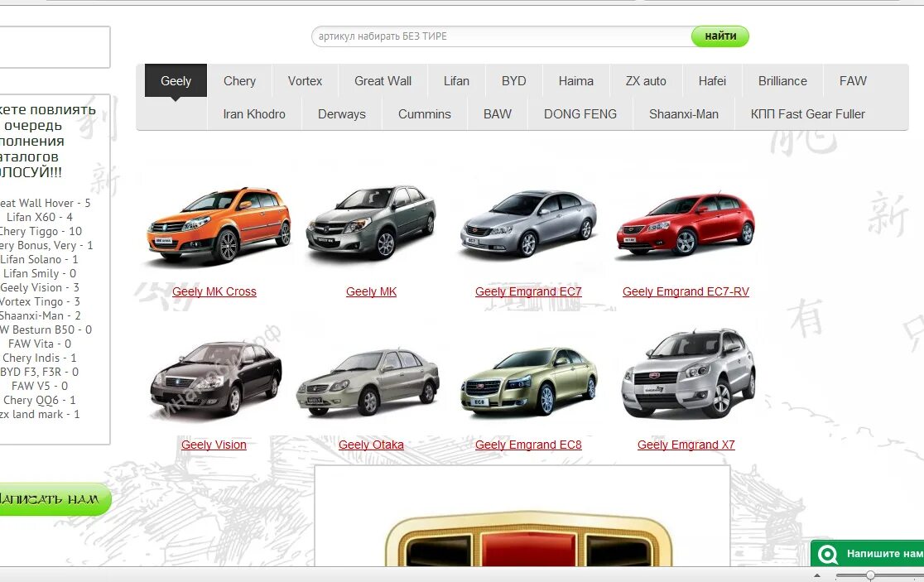This screenshot has width=924, height=582.
Task: Choose the Lifan tab
Action: pyautogui.click(x=456, y=80)
